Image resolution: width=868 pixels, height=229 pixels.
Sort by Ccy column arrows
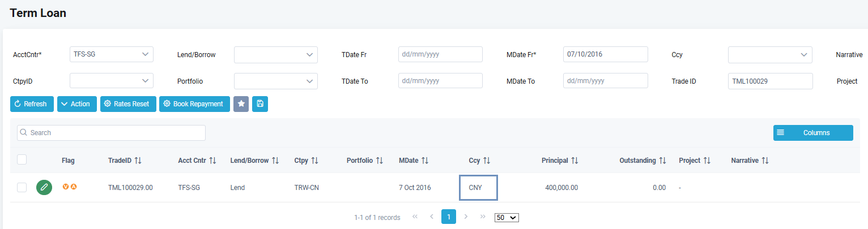[x=486, y=161]
